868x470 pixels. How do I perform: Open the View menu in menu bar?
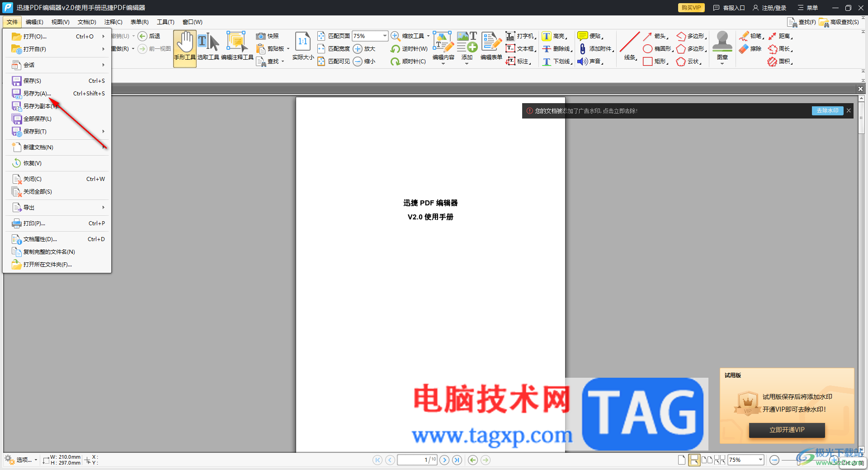(x=60, y=22)
